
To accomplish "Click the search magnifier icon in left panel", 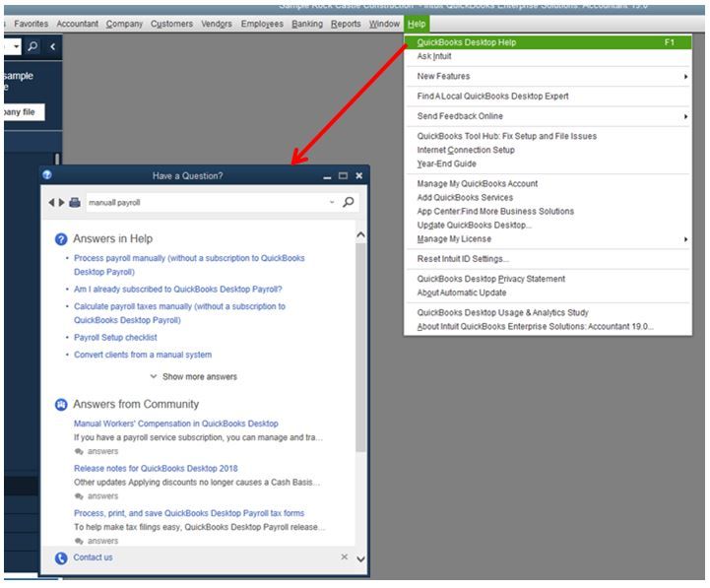I will pos(32,46).
